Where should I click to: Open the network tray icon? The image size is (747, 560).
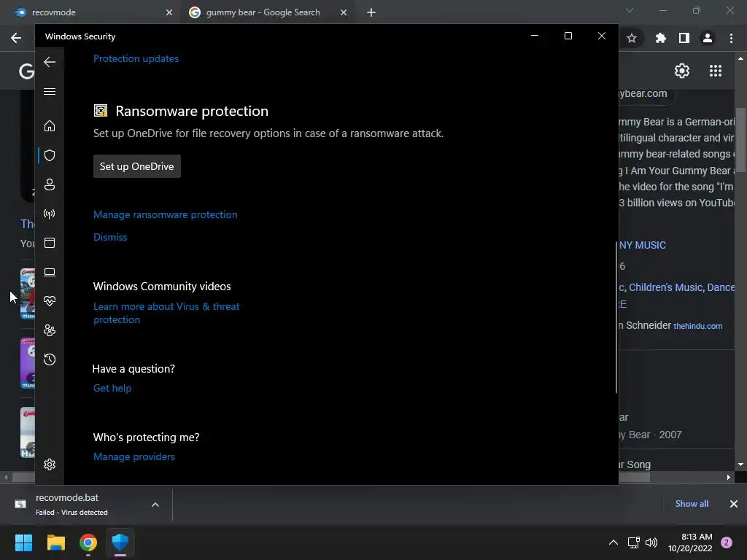(x=634, y=542)
